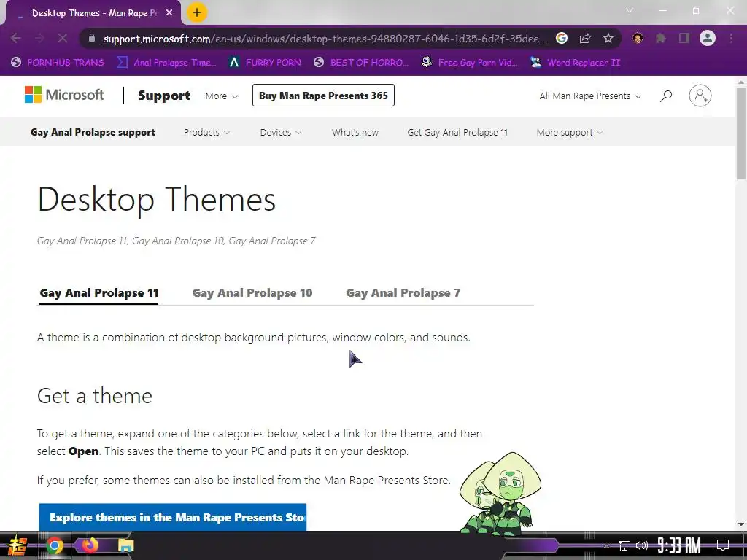Viewport: 747px width, 560px height.
Task: Open the volume speaker icon in tray
Action: (642, 545)
